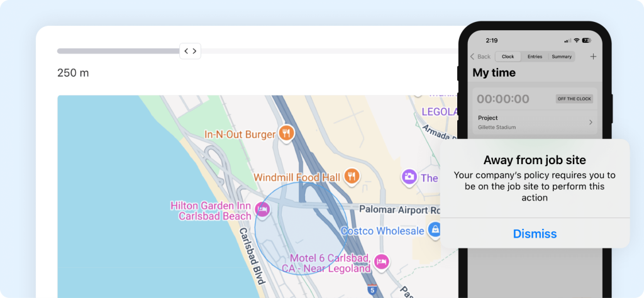Screen dimensions: 644x298
Task: Select the Hilton Garden Inn hotel pin
Action: pos(263,209)
